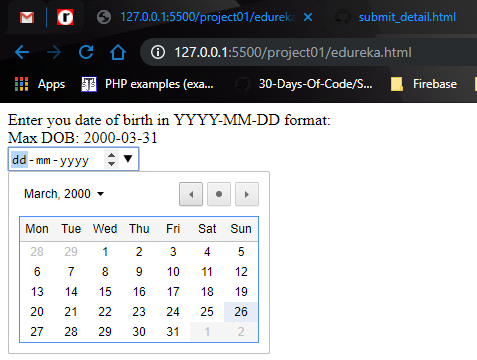The height and width of the screenshot is (360, 477).
Task: Open the Firebase bookmarks folder
Action: pyautogui.click(x=424, y=84)
